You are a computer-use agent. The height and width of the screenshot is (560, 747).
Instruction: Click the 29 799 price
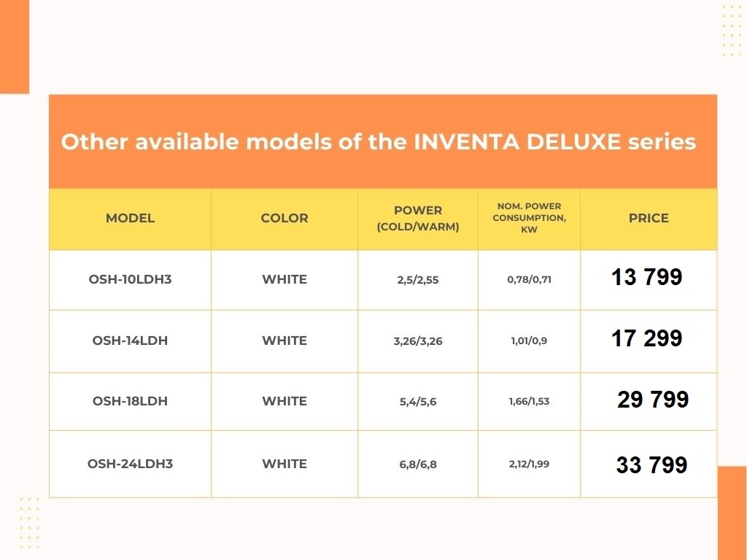(x=653, y=400)
